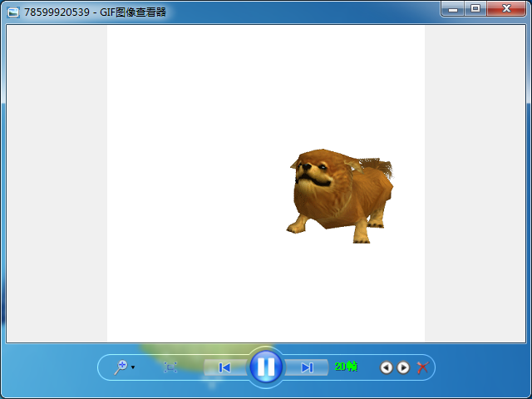Minimize the GIF图像查看器 window

(x=453, y=9)
